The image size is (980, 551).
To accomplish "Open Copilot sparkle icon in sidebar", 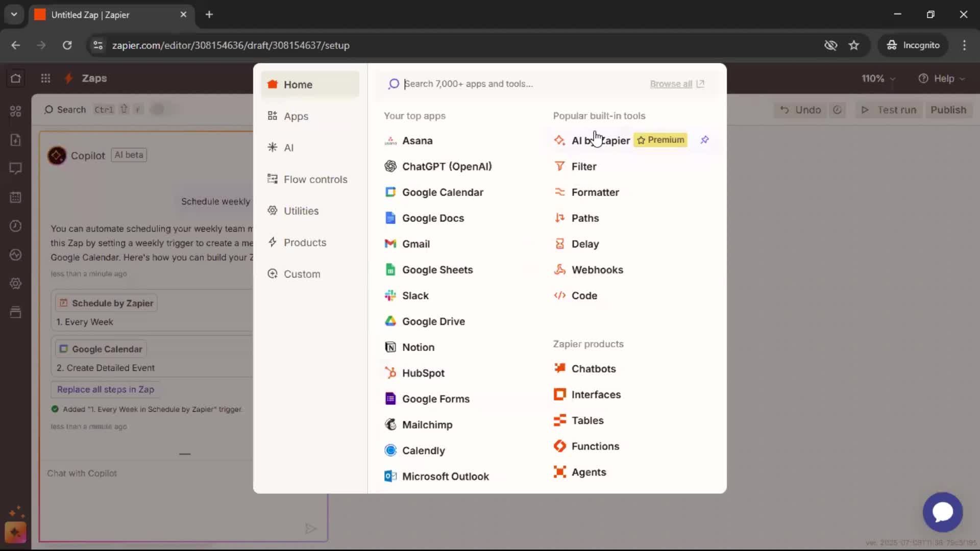I will (15, 533).
